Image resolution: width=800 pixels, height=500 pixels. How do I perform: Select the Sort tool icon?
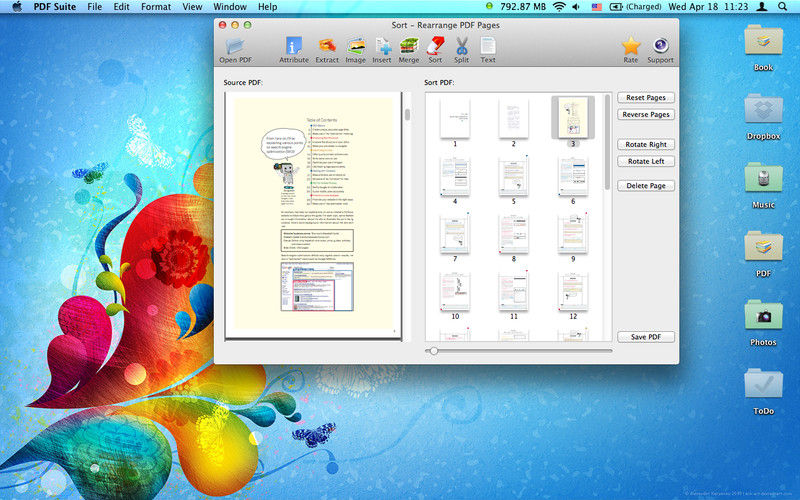click(x=435, y=50)
